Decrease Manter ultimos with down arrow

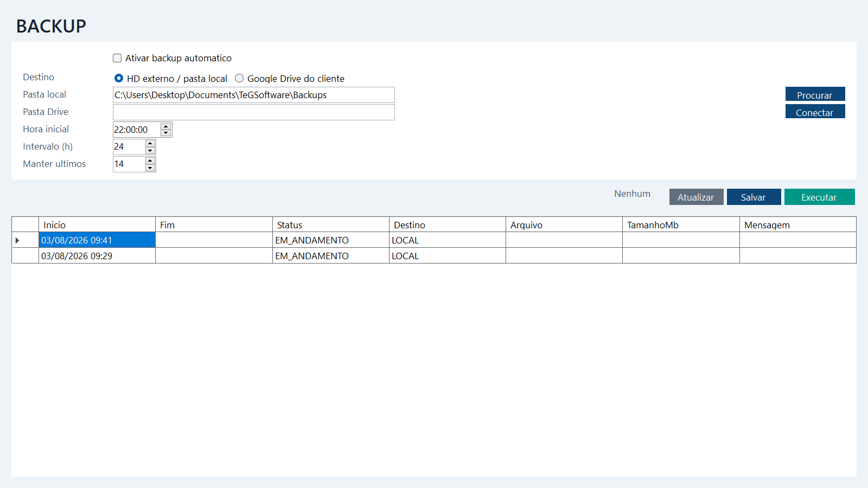click(150, 168)
